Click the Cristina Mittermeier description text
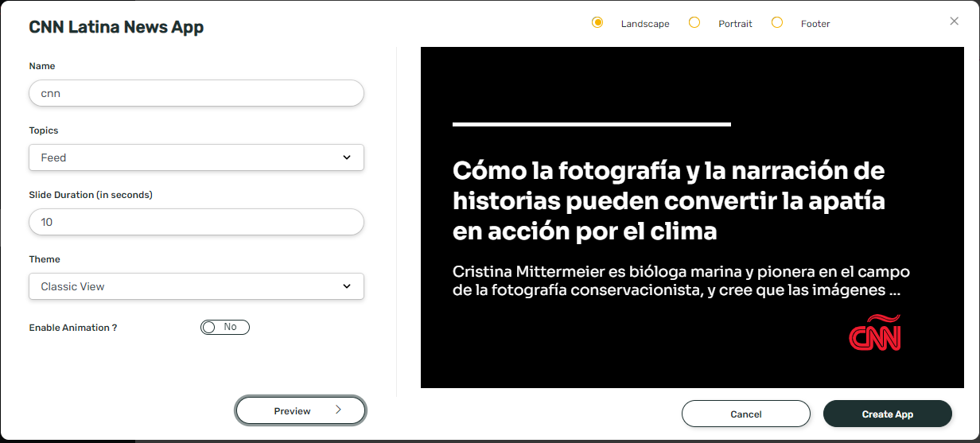980x443 pixels. tap(681, 281)
